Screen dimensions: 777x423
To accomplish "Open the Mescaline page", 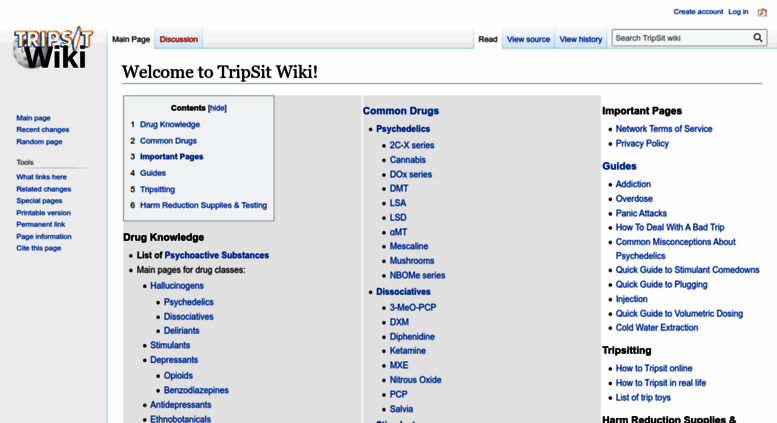I will coord(409,246).
